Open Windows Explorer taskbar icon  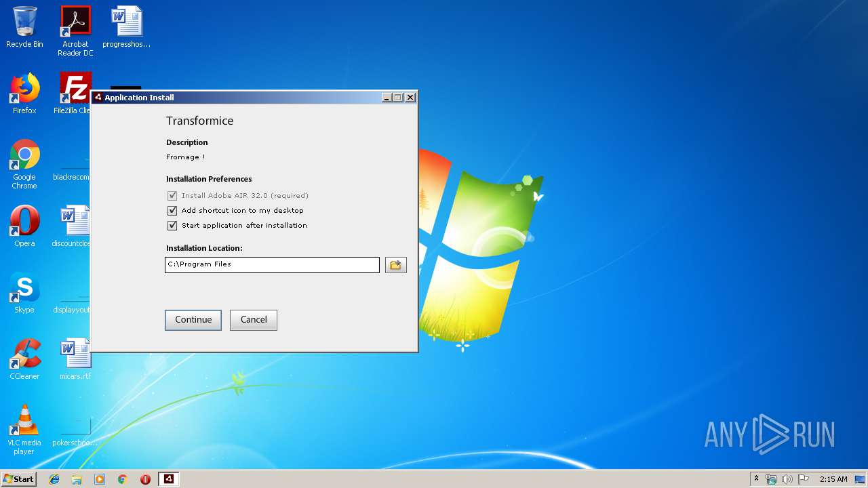tap(77, 479)
